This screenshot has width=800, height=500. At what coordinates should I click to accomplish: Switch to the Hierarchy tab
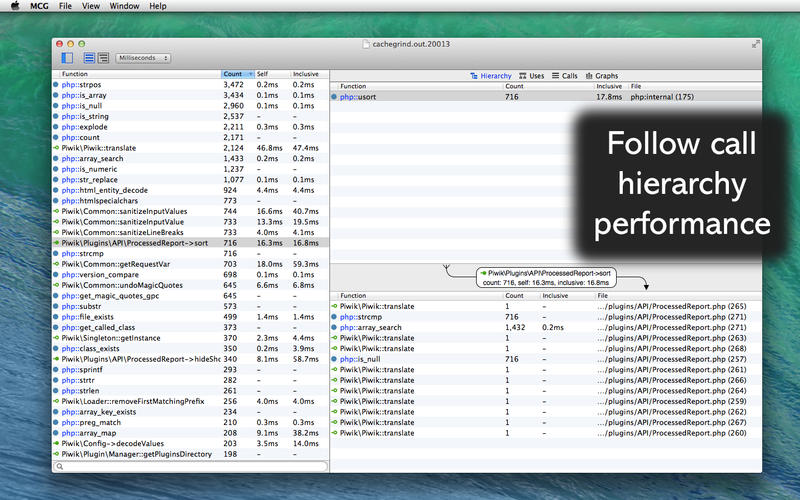491,76
